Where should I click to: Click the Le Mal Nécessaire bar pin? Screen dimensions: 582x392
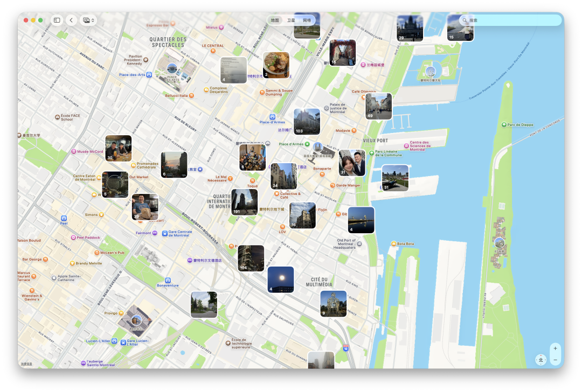click(230, 179)
